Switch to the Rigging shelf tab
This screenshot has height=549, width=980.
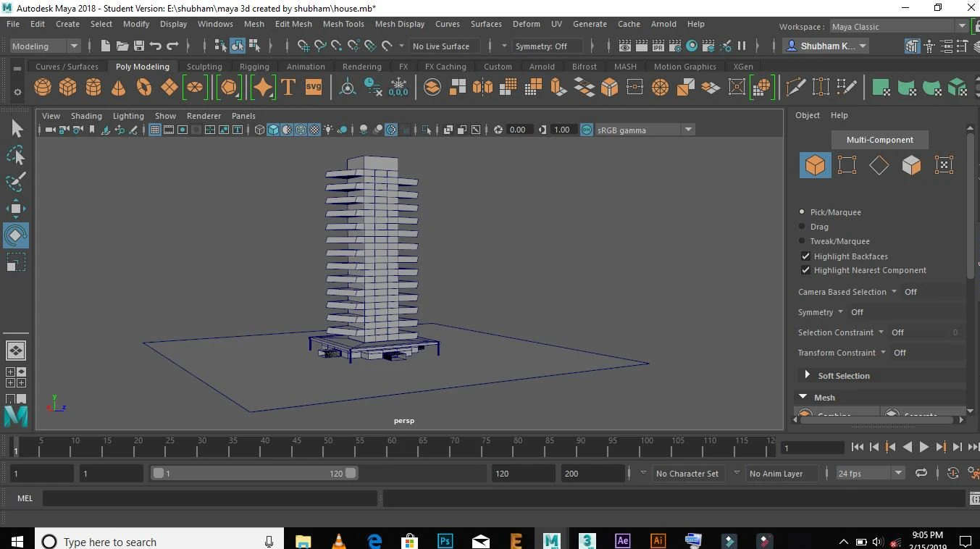tap(254, 67)
